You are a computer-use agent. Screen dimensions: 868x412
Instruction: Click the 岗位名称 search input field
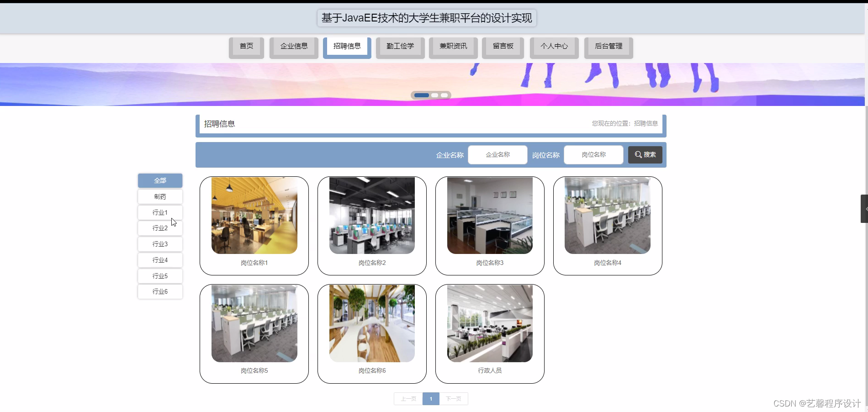[593, 154]
